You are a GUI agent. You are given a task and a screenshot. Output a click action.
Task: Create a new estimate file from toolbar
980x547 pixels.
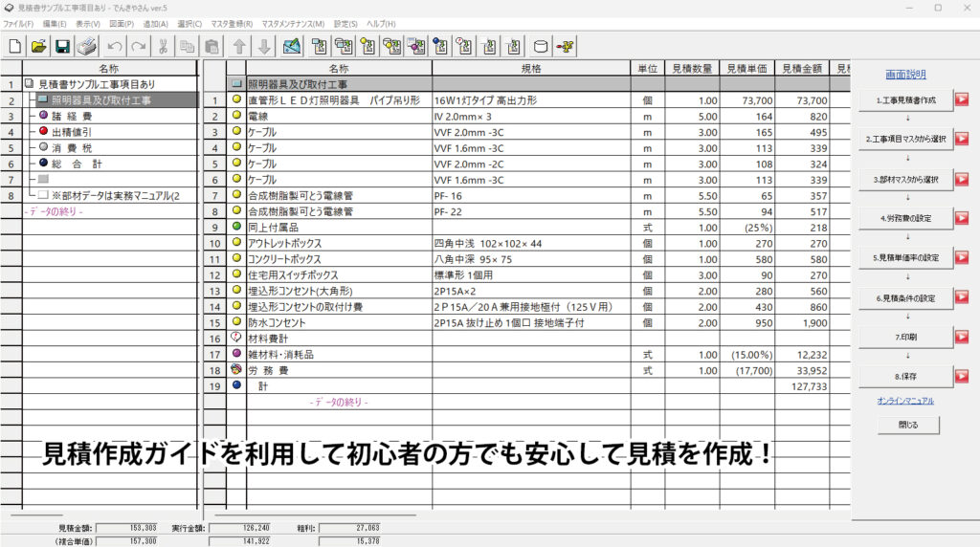[15, 46]
